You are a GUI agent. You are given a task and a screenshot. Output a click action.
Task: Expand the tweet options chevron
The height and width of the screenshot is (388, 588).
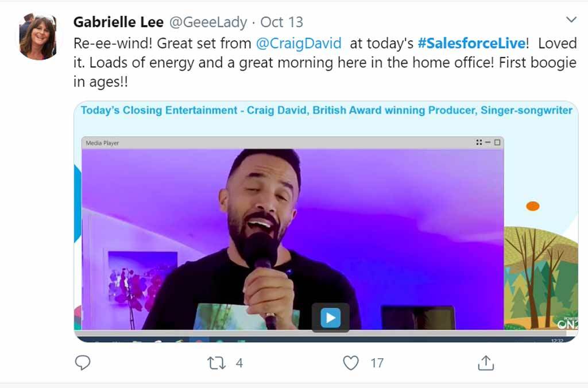pos(571,20)
